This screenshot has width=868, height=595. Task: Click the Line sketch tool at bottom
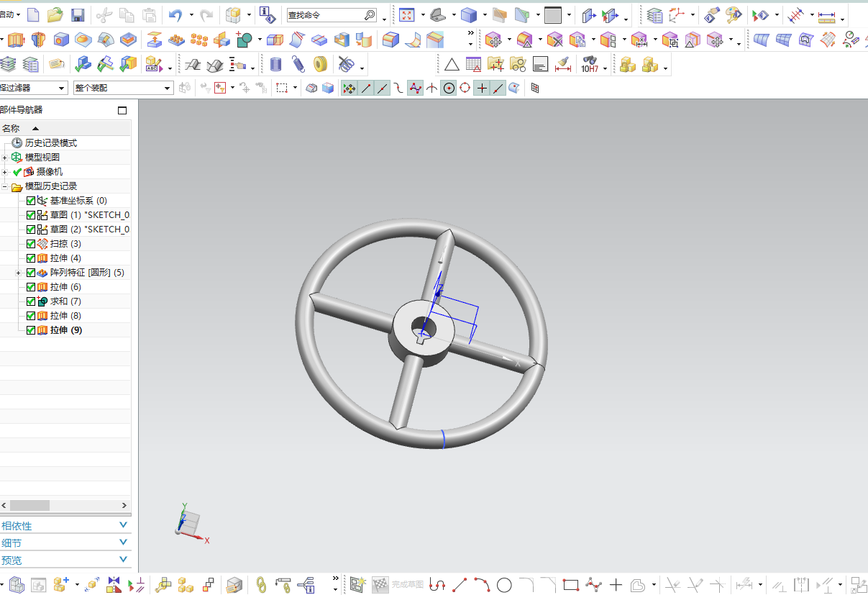460,585
